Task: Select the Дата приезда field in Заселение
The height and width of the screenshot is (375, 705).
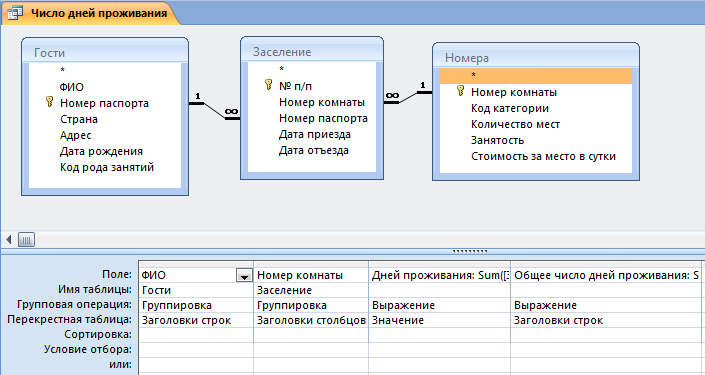Action: [x=315, y=134]
